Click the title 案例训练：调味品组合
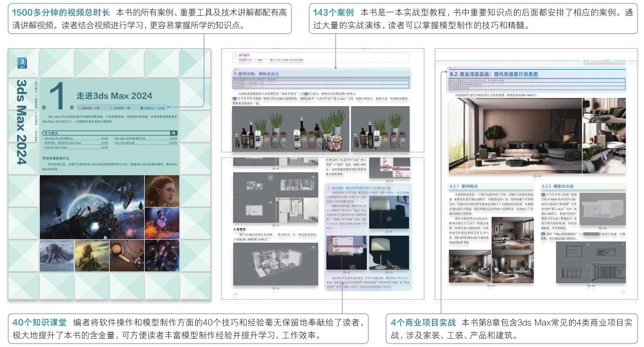The height and width of the screenshot is (347, 644). (x=258, y=74)
